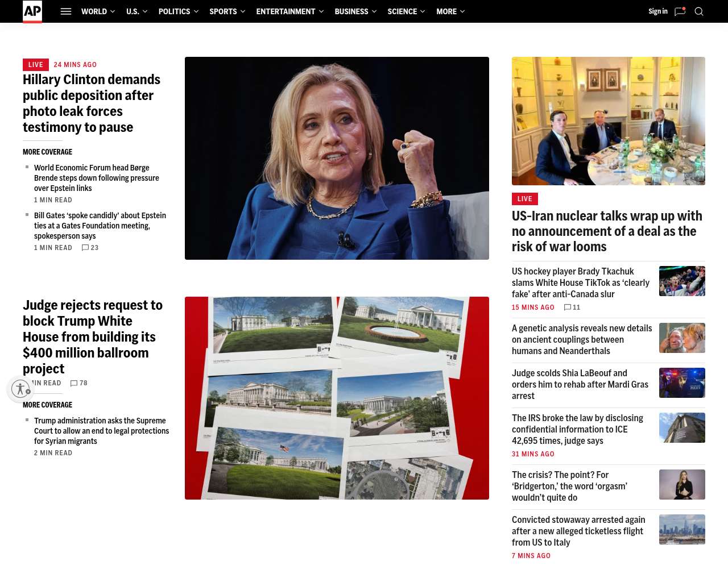Click comments icon showing 11 on Tkachuk story
This screenshot has height=582, width=728.
pyautogui.click(x=568, y=307)
